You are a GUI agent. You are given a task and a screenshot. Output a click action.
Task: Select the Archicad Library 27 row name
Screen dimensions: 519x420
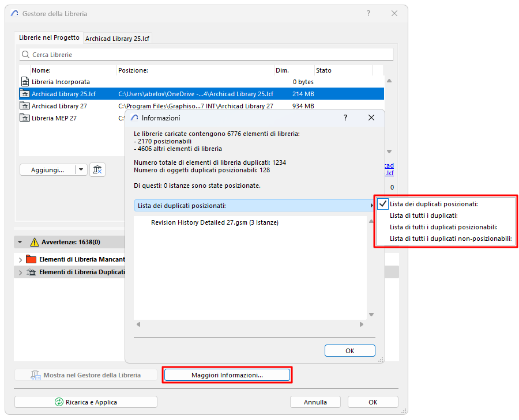coord(59,106)
